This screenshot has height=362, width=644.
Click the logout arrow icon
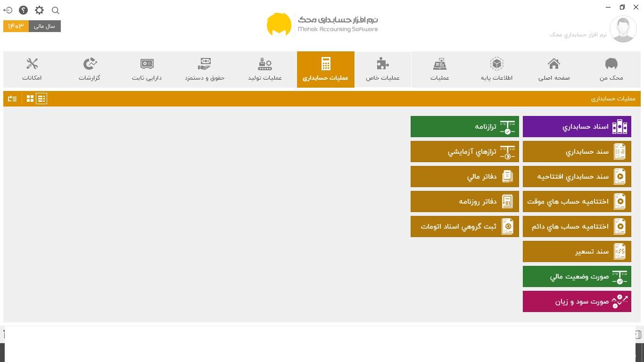click(8, 10)
